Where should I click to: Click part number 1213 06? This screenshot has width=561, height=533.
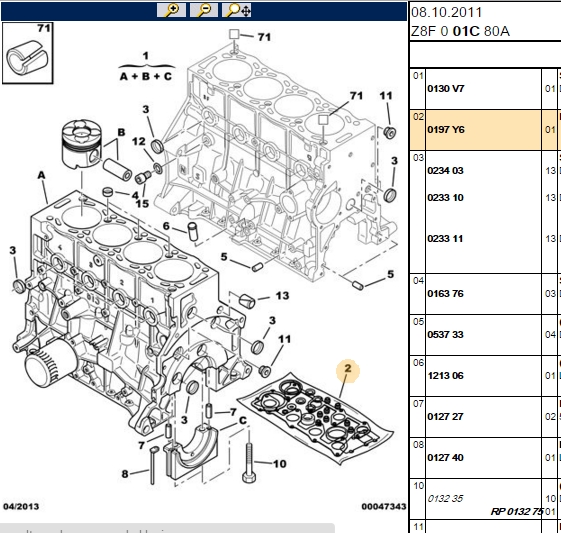click(445, 376)
